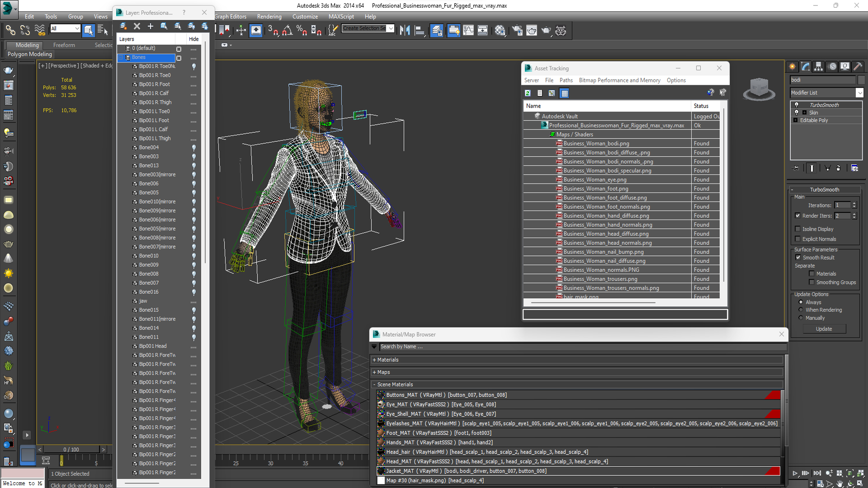The image size is (868, 488).
Task: Open the Motion command panel tab
Action: point(832,66)
